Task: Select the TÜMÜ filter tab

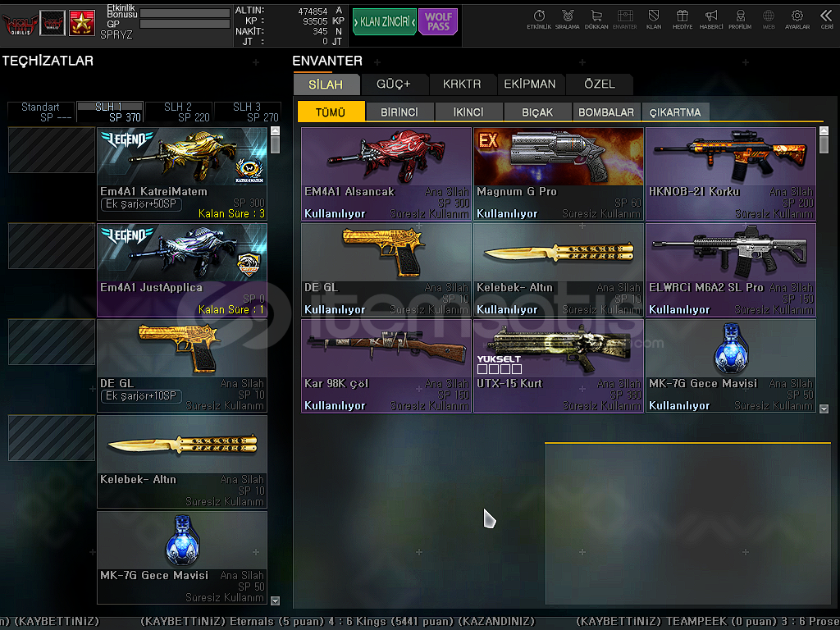Action: pyautogui.click(x=331, y=112)
